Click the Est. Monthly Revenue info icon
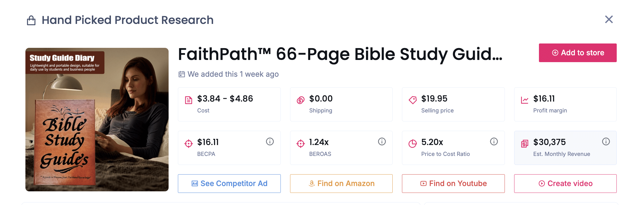Image resolution: width=644 pixels, height=205 pixels. click(606, 142)
